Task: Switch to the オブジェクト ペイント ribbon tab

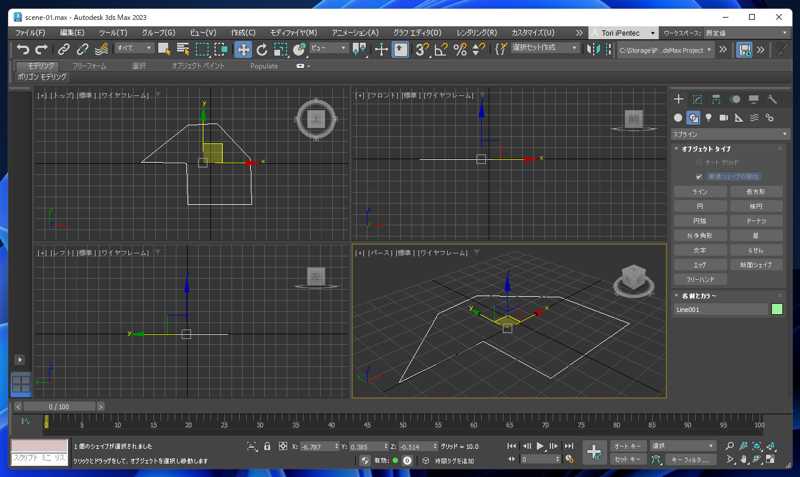Action: (x=198, y=66)
